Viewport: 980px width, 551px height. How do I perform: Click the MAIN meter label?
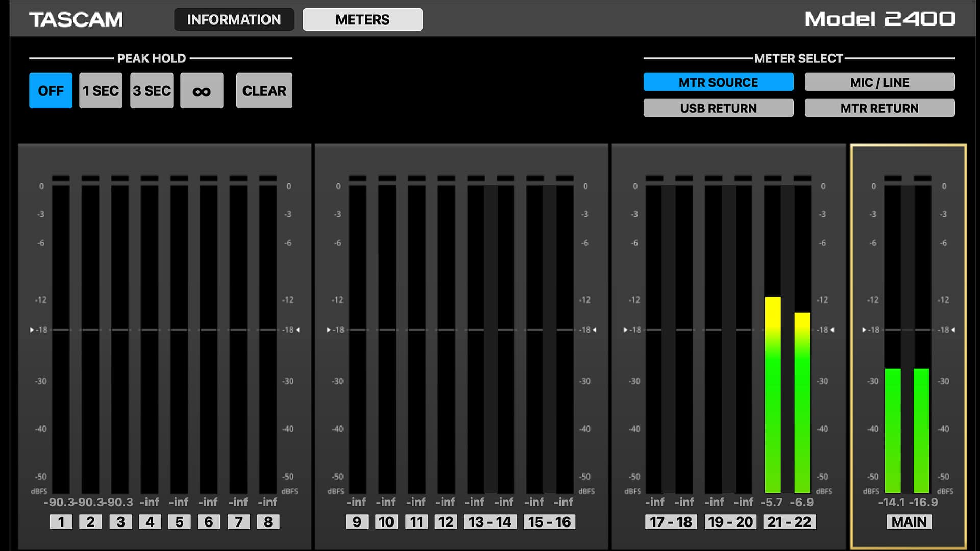coord(909,522)
